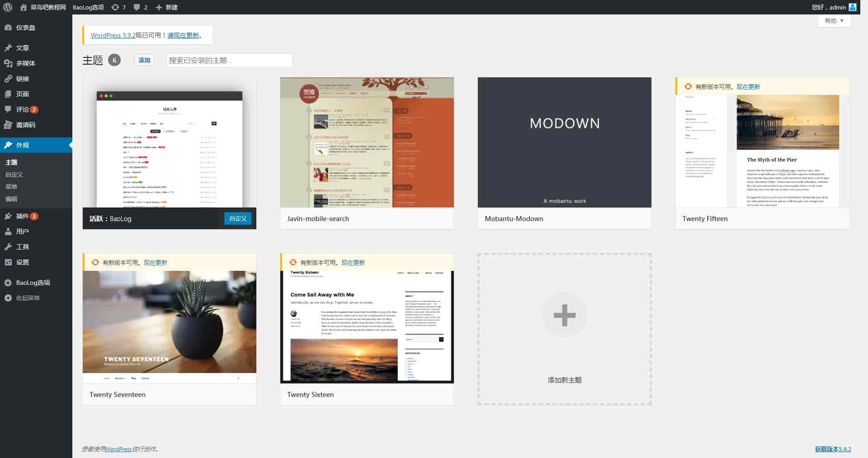Screen dimensions: 868x458
Task: Click the 自定义 button on BaoLog theme
Action: (x=238, y=218)
